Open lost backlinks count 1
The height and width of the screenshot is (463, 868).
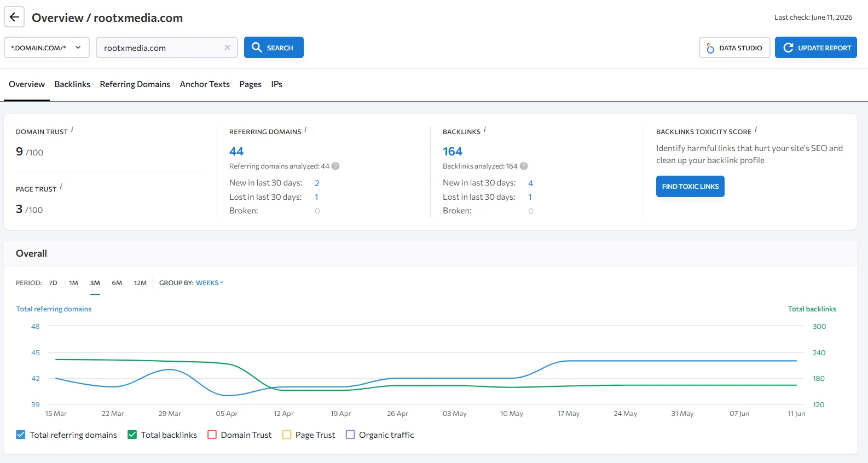530,197
